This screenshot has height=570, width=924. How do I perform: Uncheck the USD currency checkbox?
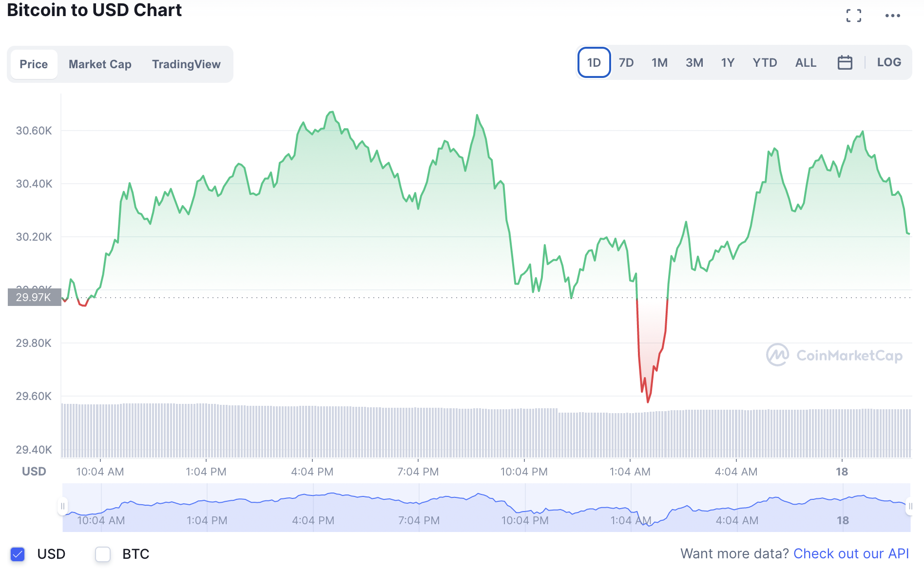(18, 554)
